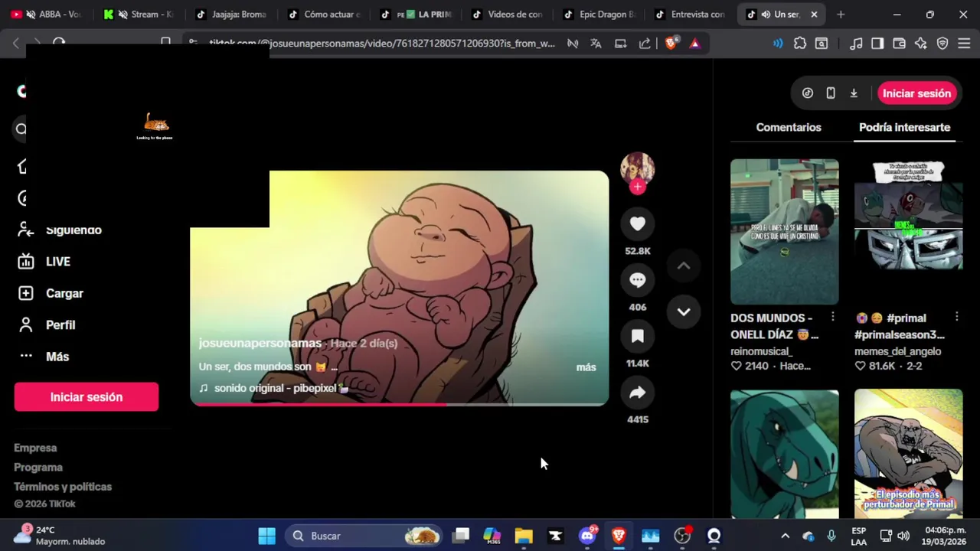Click the download desktop app icon
The height and width of the screenshot is (551, 980).
click(x=854, y=93)
